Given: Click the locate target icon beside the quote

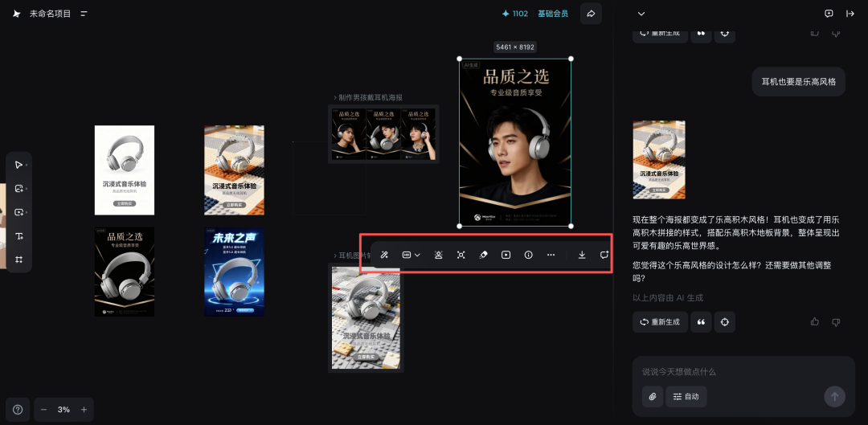Looking at the screenshot, I should point(725,322).
